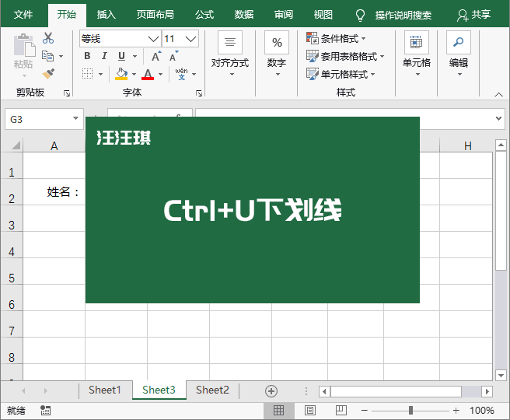Toggle Bold formatting
Screen dimensions: 510x420
pos(87,56)
